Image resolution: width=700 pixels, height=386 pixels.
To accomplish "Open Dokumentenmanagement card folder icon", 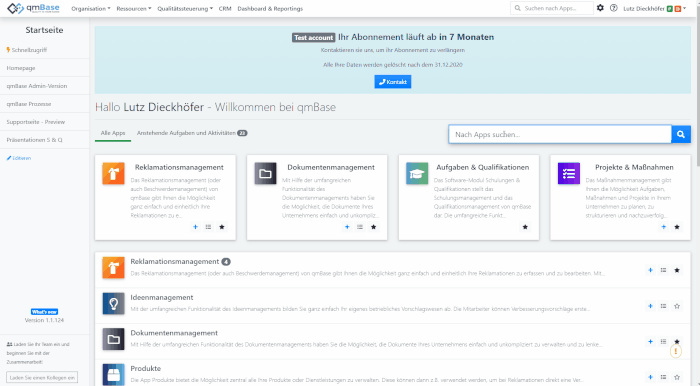I will click(265, 174).
